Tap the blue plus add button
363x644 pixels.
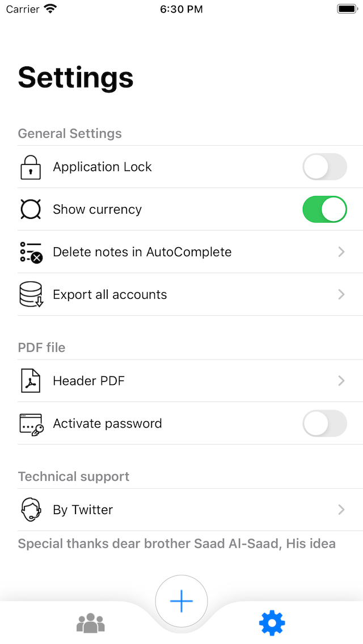(181, 601)
